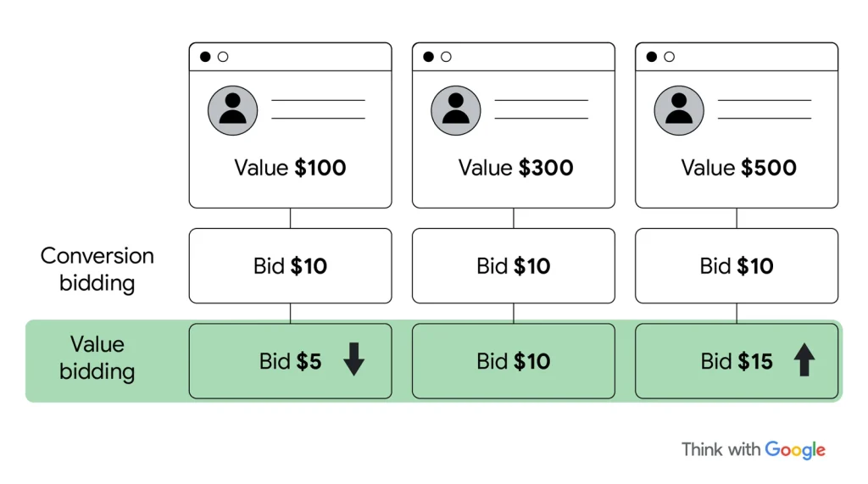
Task: Select the hollow circle on the $300 window
Action: click(x=446, y=57)
